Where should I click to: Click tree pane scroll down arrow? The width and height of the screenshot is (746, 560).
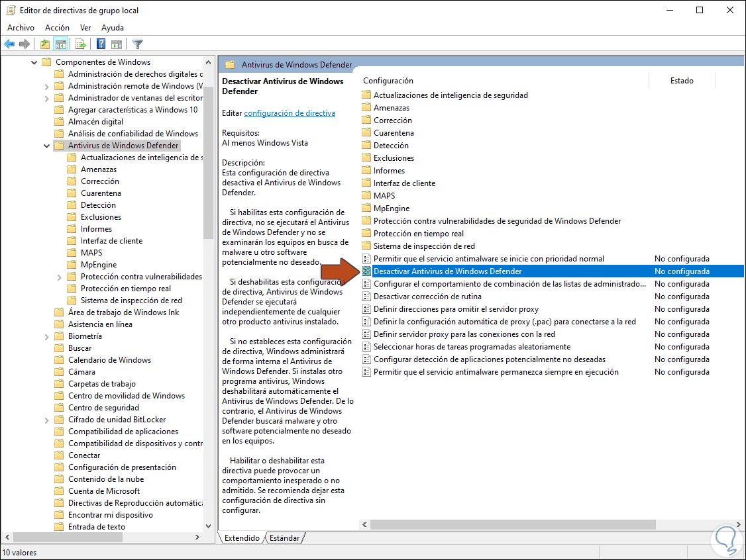[208, 526]
